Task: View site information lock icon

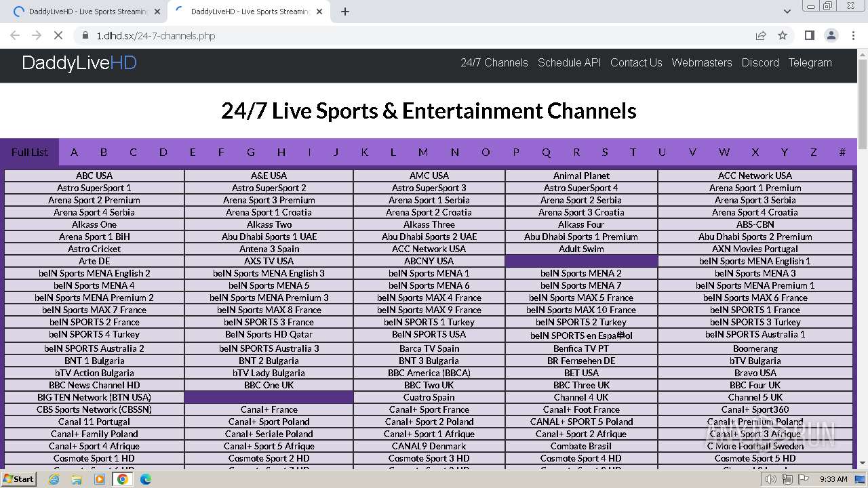Action: 85,35
